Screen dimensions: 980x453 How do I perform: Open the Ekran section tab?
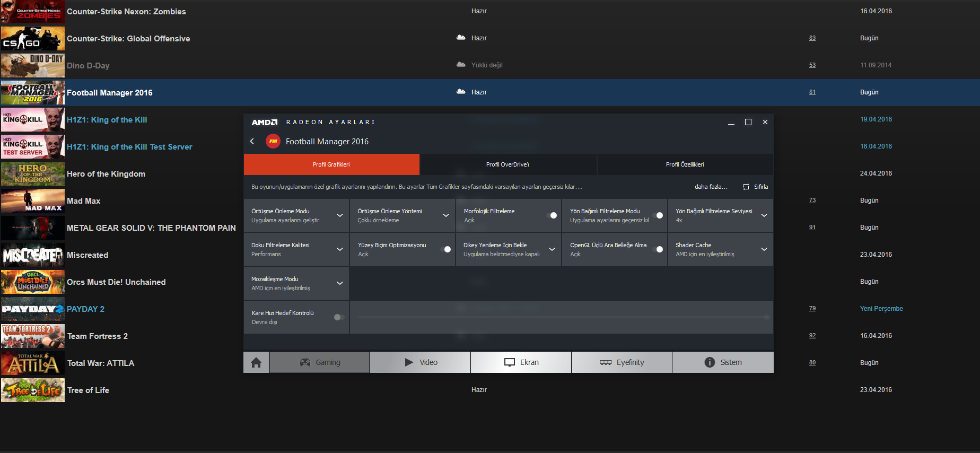pos(521,362)
